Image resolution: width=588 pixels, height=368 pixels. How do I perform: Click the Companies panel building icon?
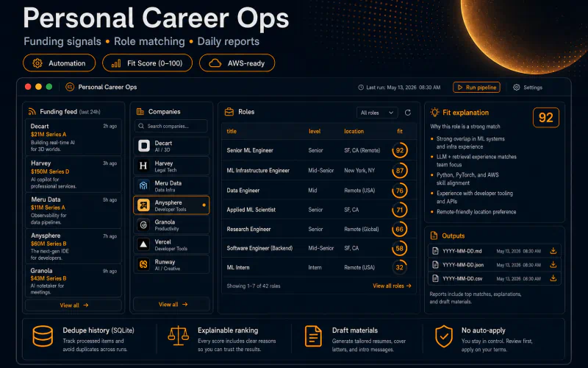coord(140,112)
